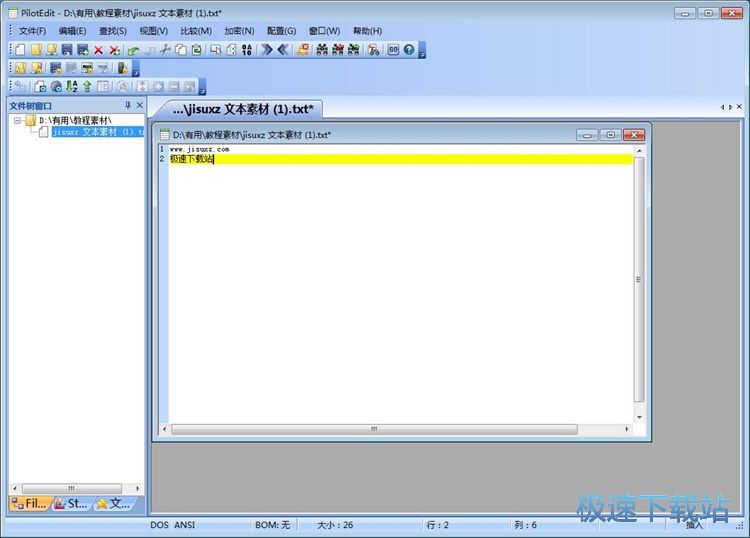
Task: Click ANSI encoding in status bar
Action: coord(185,525)
